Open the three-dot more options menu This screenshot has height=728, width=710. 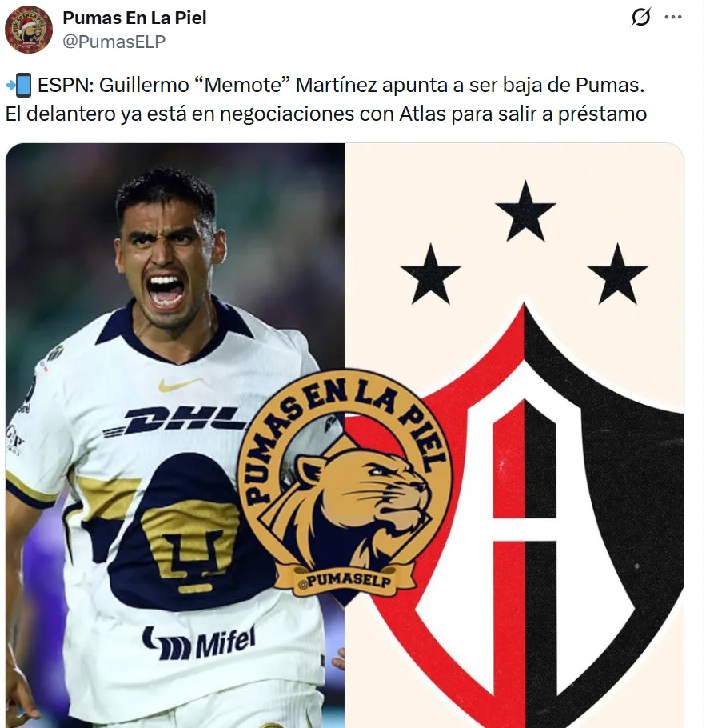pyautogui.click(x=673, y=17)
